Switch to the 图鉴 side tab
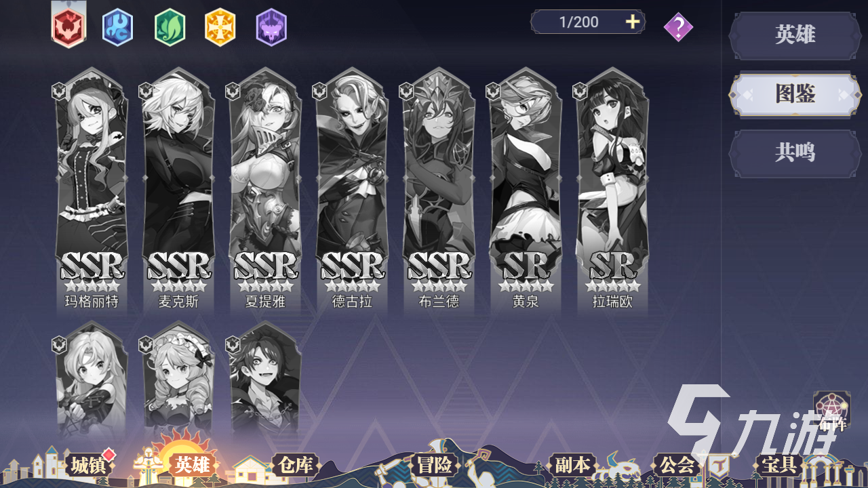868x488 pixels. click(x=795, y=94)
